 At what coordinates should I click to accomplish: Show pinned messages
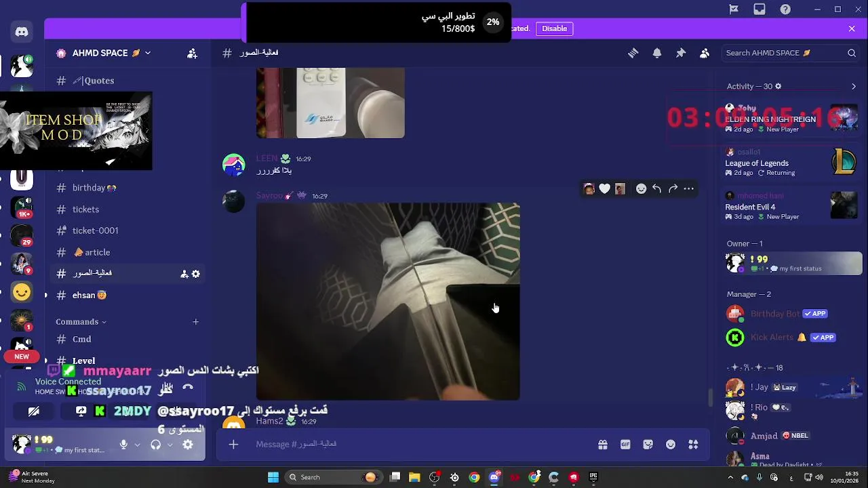(681, 53)
